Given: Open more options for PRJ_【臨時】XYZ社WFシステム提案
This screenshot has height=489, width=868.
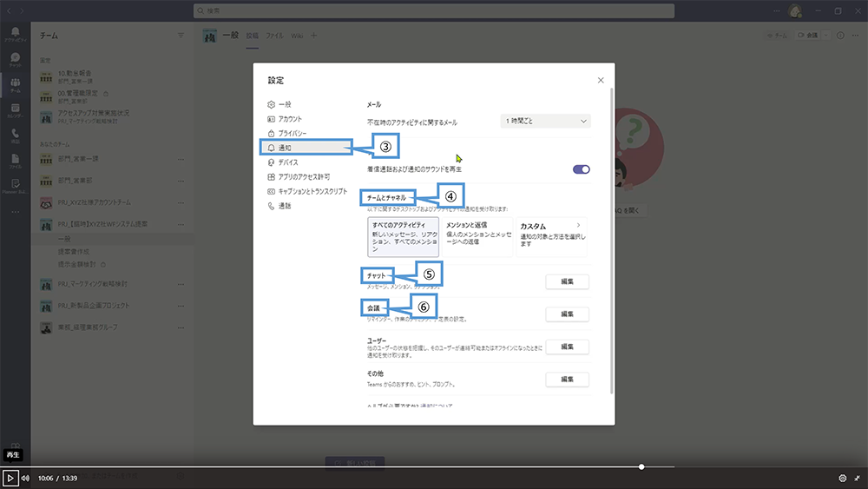Looking at the screenshot, I should click(x=181, y=224).
